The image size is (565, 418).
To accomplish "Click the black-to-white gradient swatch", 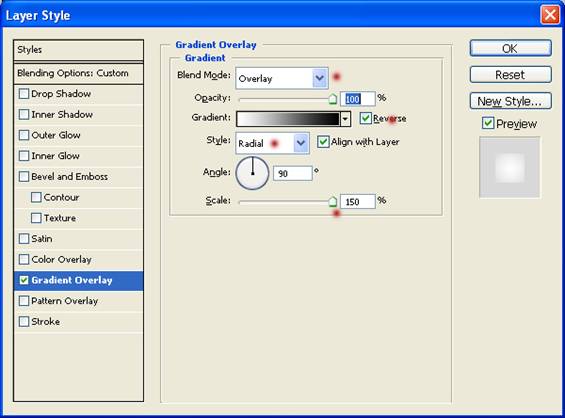I will click(x=288, y=119).
